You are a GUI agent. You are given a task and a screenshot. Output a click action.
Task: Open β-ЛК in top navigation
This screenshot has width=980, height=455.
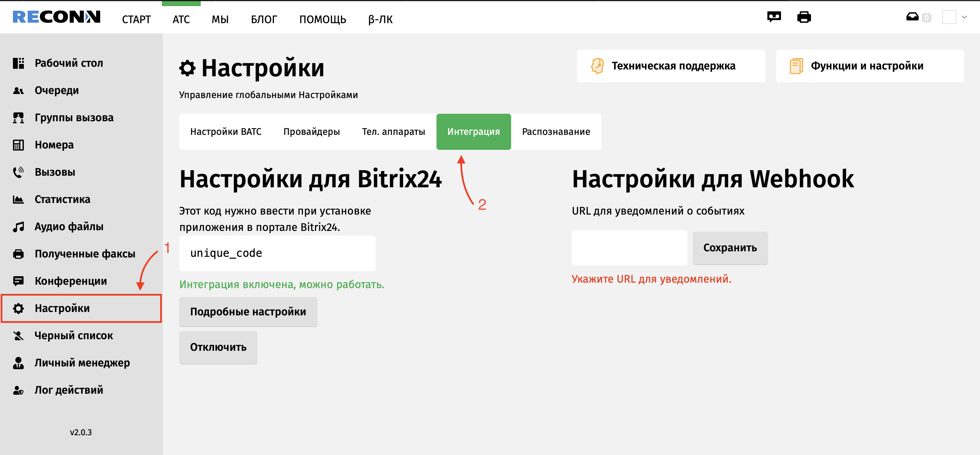380,19
